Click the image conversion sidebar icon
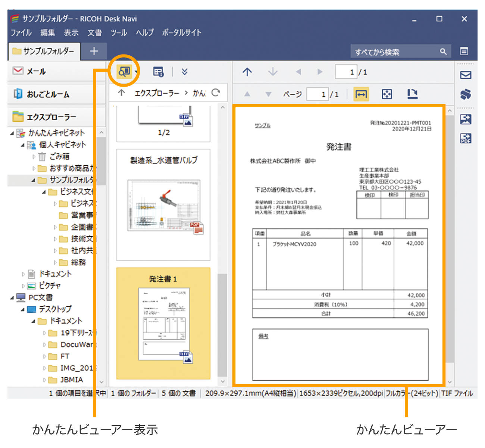 465,119
